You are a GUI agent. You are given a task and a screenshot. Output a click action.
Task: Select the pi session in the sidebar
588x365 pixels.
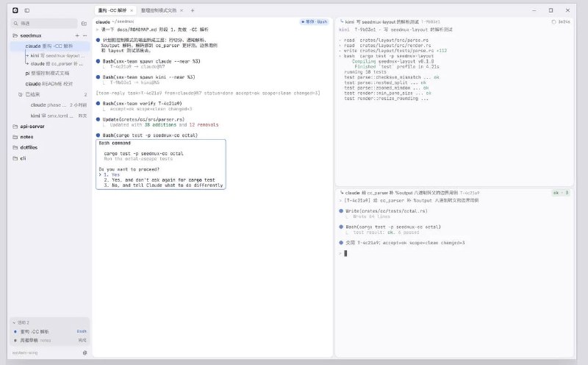[x=47, y=74]
